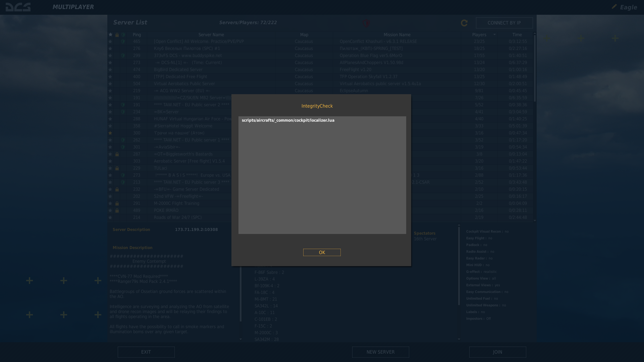644x362 pixels.
Task: Click lock icon on POKE IRMÃO row
Action: (x=117, y=210)
